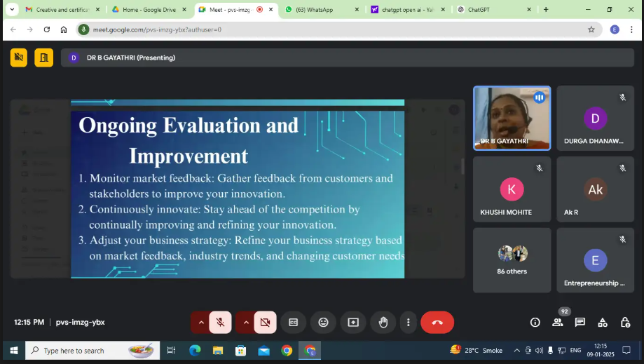
Task: Show the people panel with 92 participants
Action: click(x=558, y=322)
